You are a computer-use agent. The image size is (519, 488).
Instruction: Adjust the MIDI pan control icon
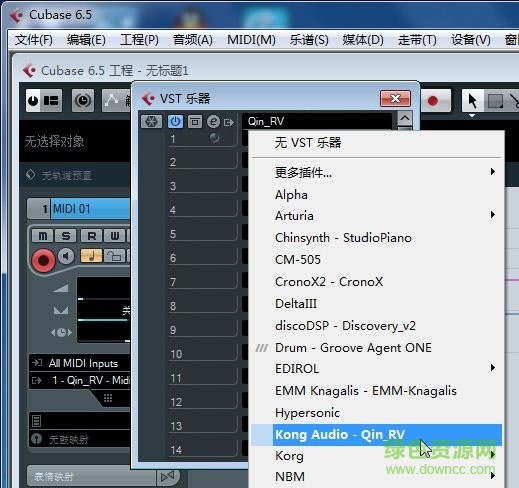coord(61,310)
